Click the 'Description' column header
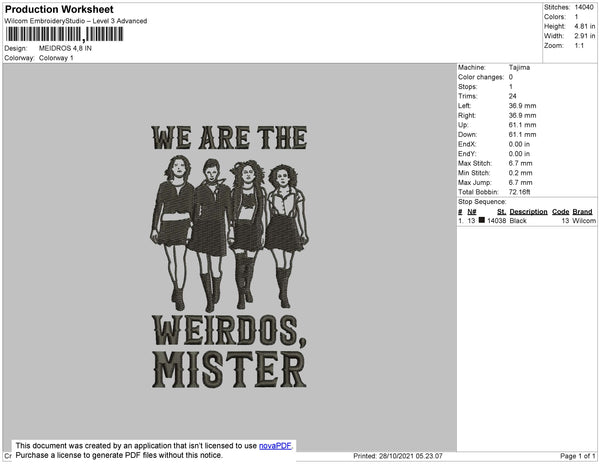The image size is (600, 464). (x=528, y=212)
